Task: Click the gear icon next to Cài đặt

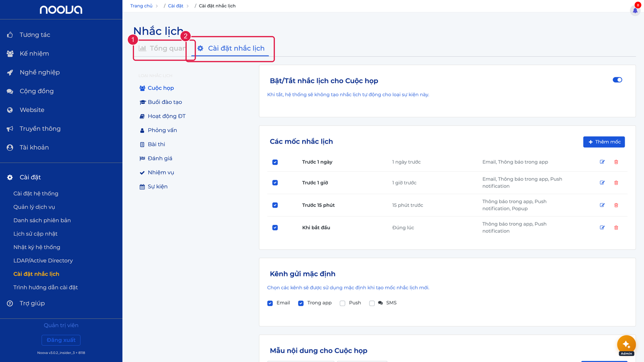Action: (x=10, y=177)
